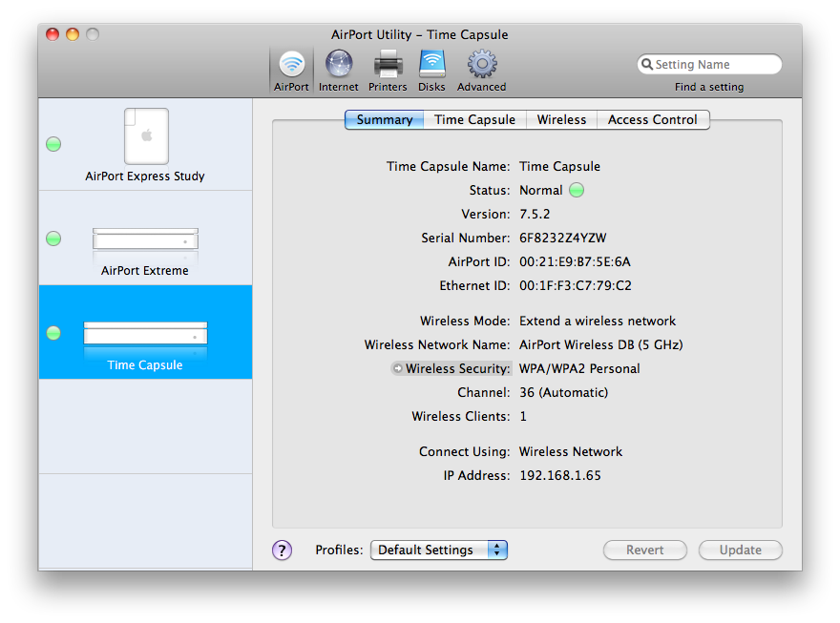
Task: Switch to the Summary tab
Action: pos(384,119)
